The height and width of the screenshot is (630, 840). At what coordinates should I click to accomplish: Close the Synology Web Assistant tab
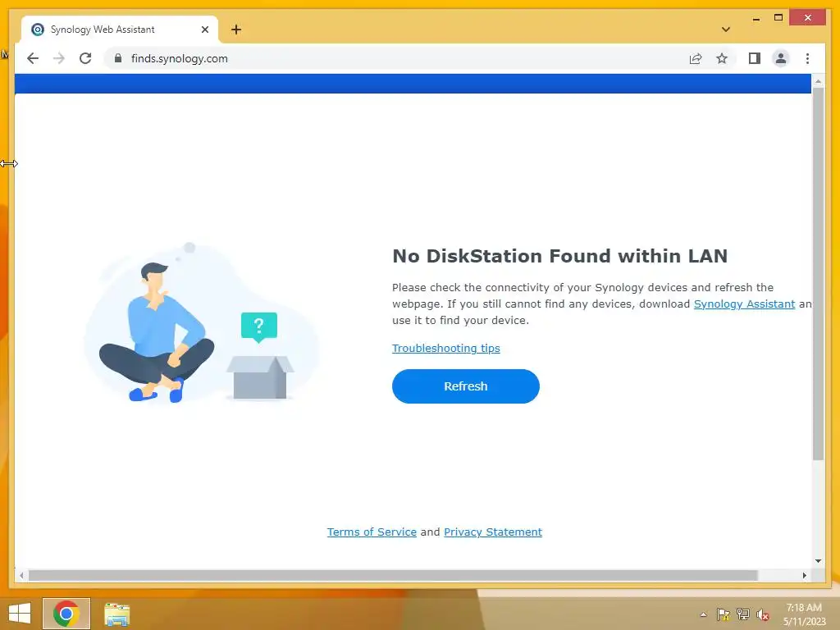pos(204,30)
